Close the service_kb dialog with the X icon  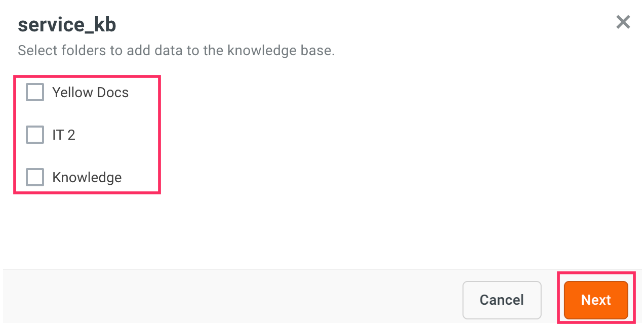coord(623,22)
